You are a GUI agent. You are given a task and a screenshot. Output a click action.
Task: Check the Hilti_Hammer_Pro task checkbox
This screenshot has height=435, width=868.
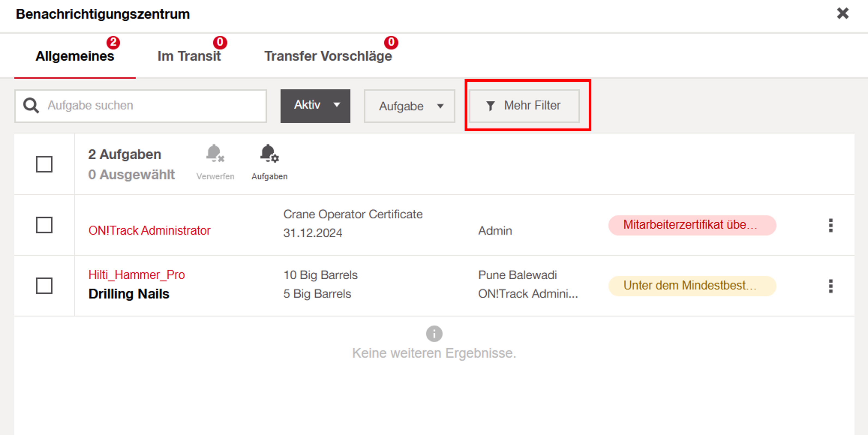44,286
